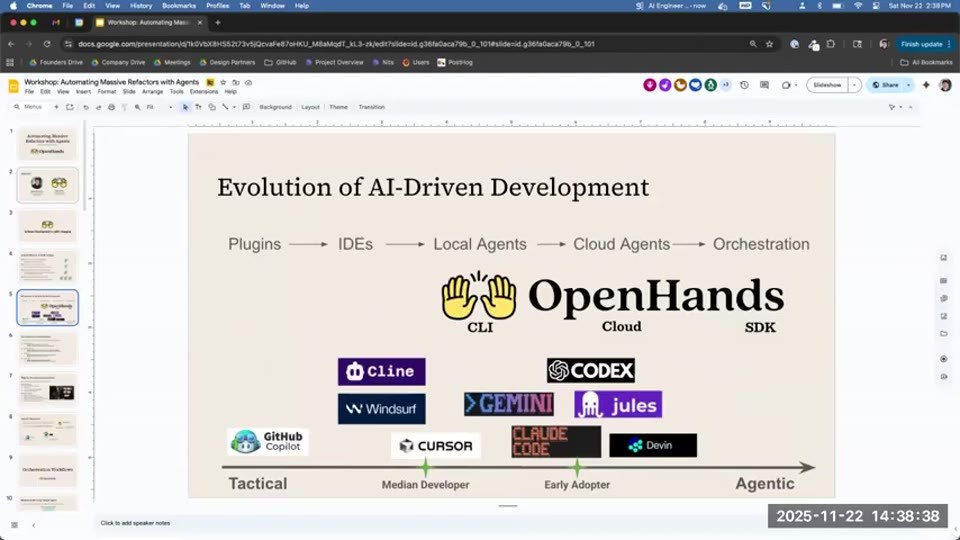Image resolution: width=960 pixels, height=540 pixels.
Task: Open the Chrome address bar zoom icon
Action: tap(752, 44)
